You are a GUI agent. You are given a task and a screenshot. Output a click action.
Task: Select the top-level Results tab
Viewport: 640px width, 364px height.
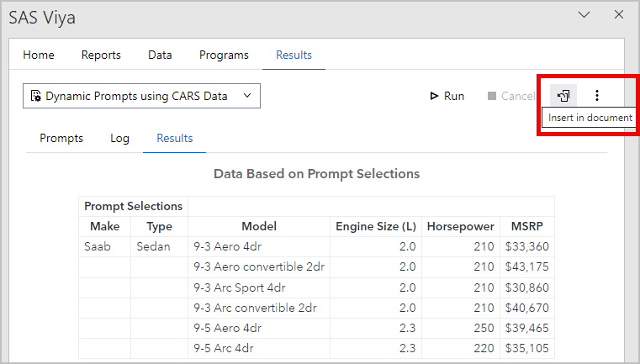pyautogui.click(x=294, y=55)
